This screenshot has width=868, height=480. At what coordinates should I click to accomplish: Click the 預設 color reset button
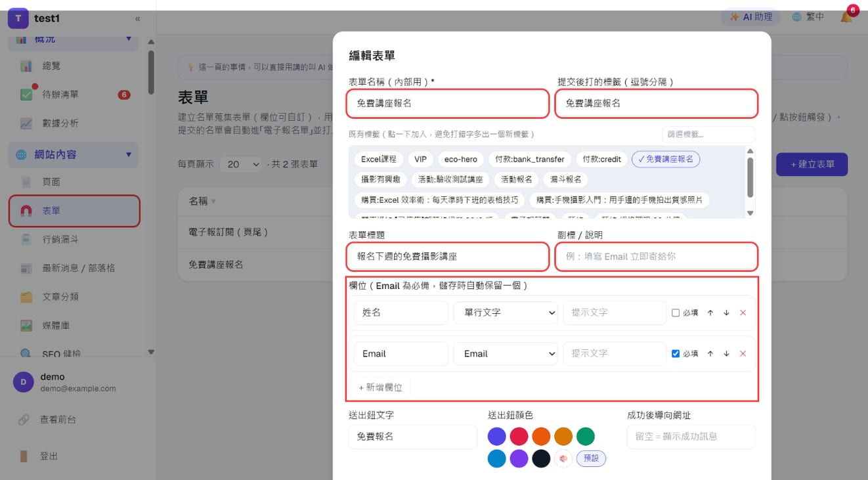pyautogui.click(x=591, y=458)
